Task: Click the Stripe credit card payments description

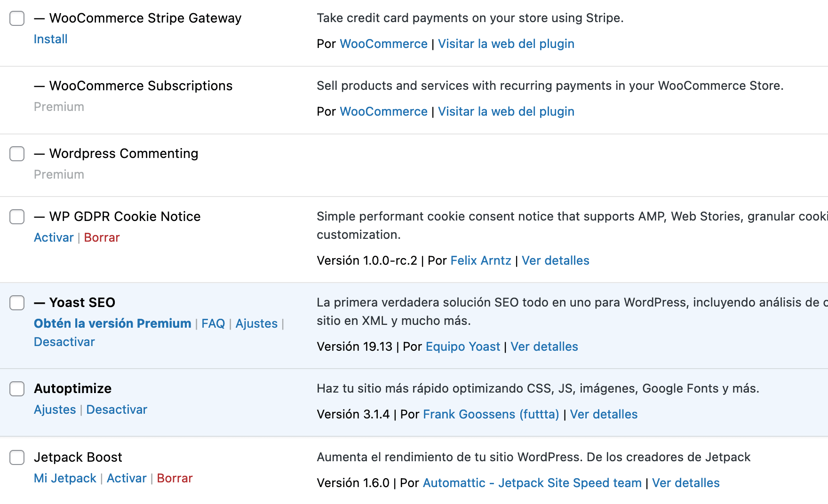Action: [x=470, y=18]
